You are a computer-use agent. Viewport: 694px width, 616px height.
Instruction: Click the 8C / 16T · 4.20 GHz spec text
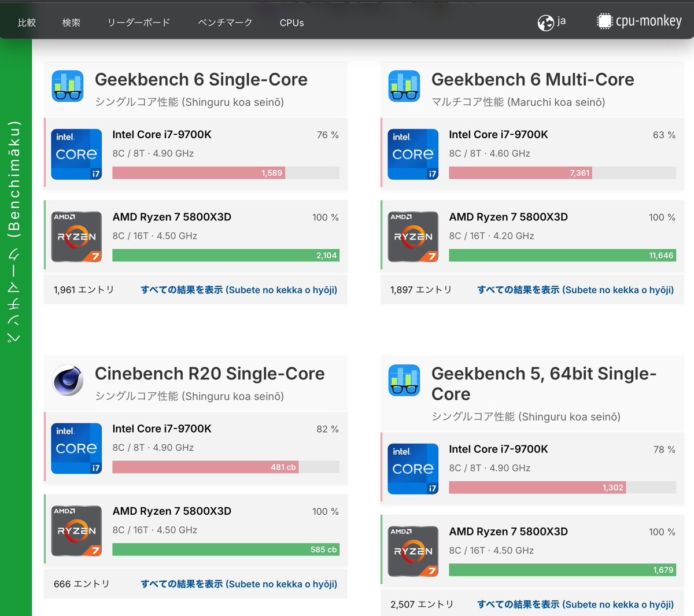tap(492, 236)
